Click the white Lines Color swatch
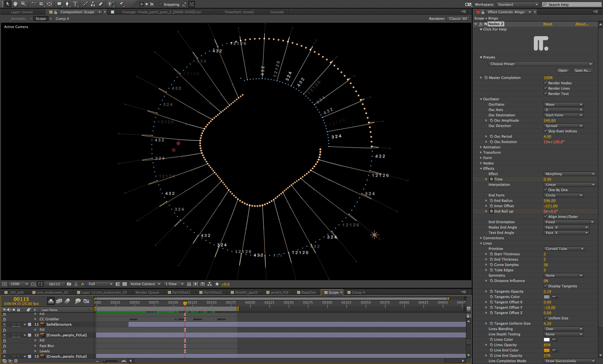This screenshot has width=603, height=364. click(x=547, y=339)
